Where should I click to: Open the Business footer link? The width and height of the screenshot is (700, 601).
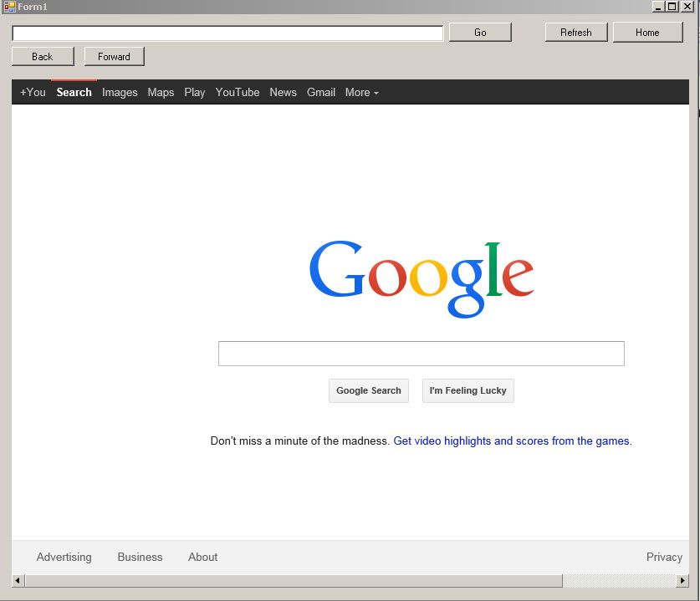coord(140,557)
